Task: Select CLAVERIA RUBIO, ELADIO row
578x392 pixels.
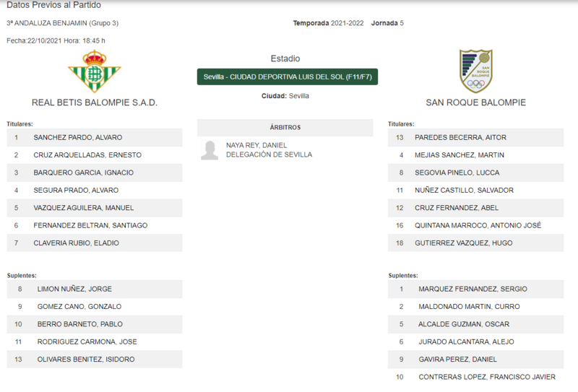Action: point(95,243)
